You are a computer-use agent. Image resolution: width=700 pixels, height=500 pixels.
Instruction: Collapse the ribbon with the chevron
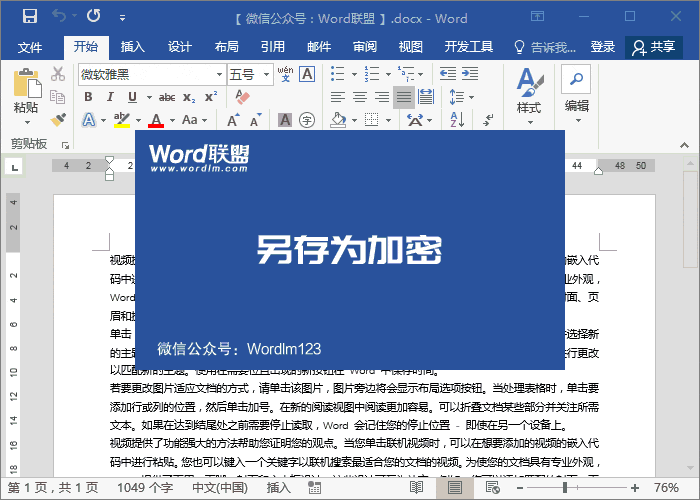(x=684, y=145)
